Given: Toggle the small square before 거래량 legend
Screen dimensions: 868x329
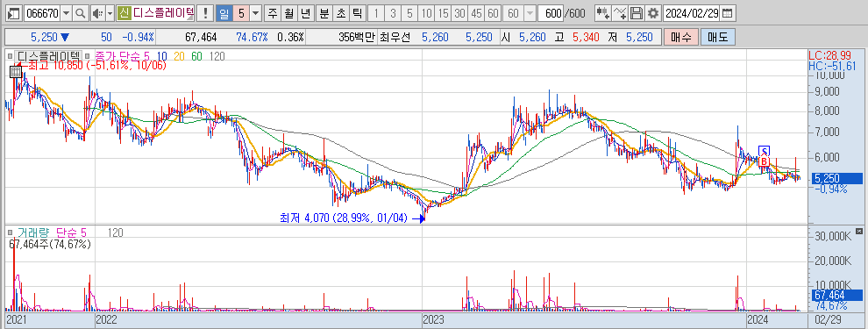Looking at the screenshot, I should pyautogui.click(x=10, y=232).
